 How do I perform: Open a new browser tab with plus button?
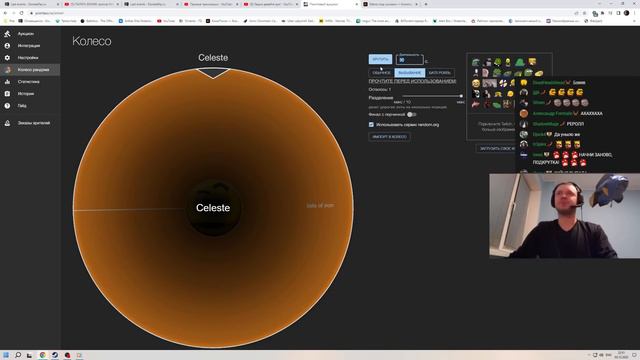tap(426, 4)
